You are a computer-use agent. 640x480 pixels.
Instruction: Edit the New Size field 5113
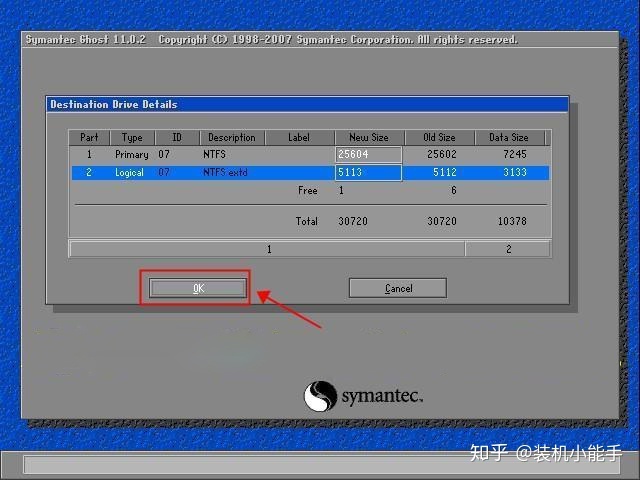tap(369, 172)
